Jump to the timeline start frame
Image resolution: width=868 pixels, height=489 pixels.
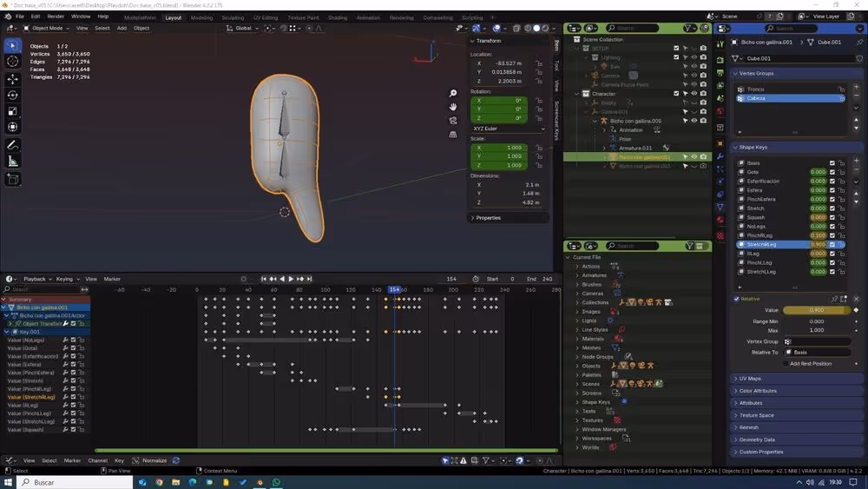264,279
